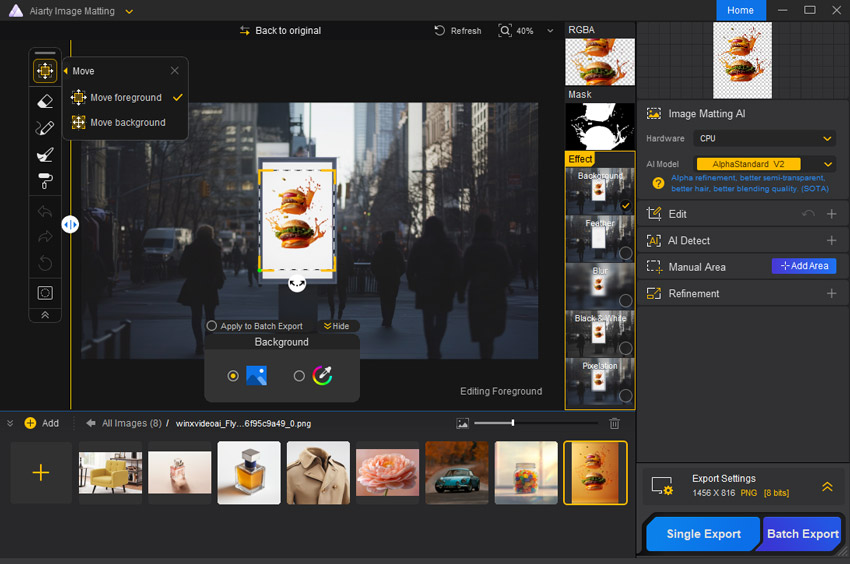
Task: Click Back to original
Action: tap(280, 31)
